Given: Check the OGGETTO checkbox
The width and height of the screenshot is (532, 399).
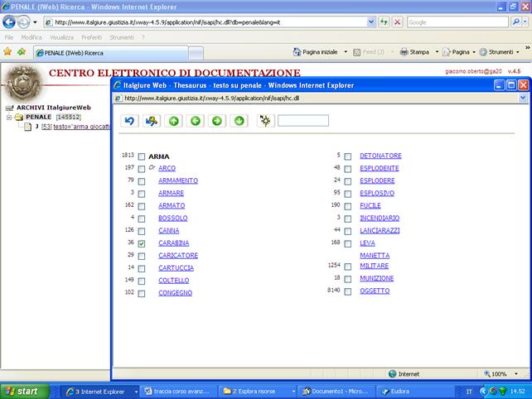Looking at the screenshot, I should point(348,291).
